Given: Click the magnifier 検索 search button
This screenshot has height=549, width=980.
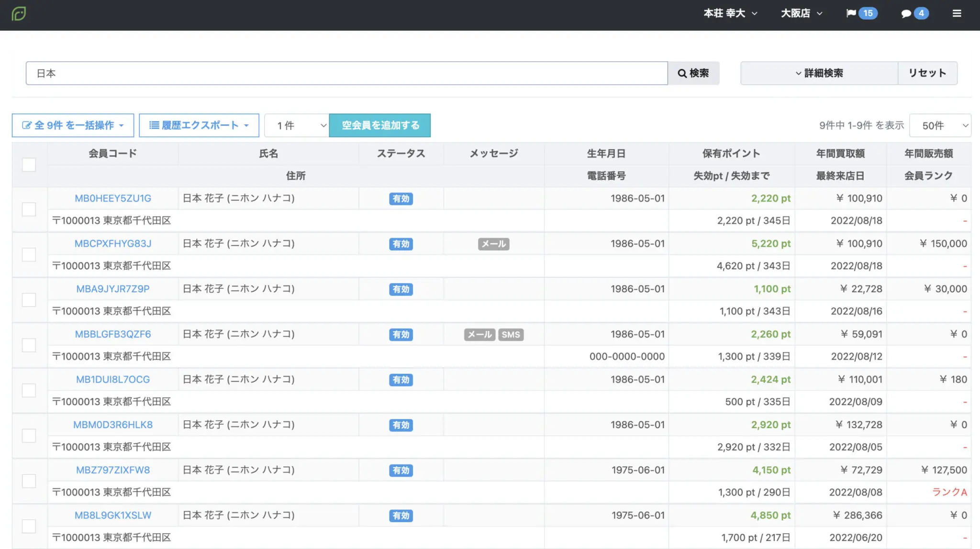Looking at the screenshot, I should 693,73.
